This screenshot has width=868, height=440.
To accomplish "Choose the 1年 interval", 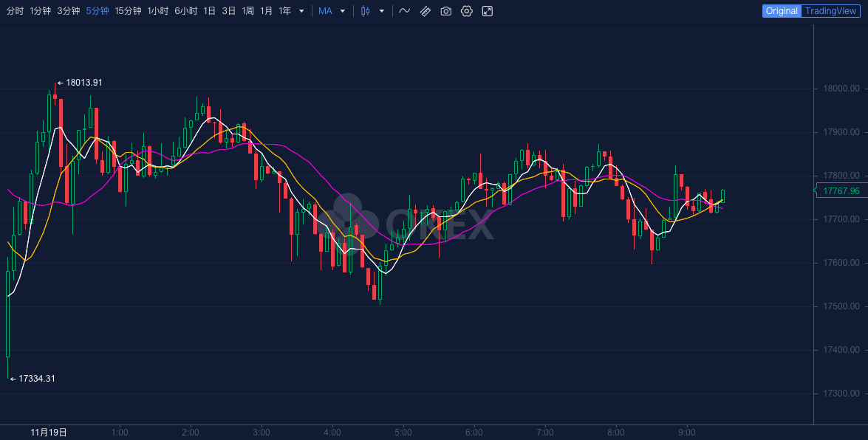I will click(284, 11).
